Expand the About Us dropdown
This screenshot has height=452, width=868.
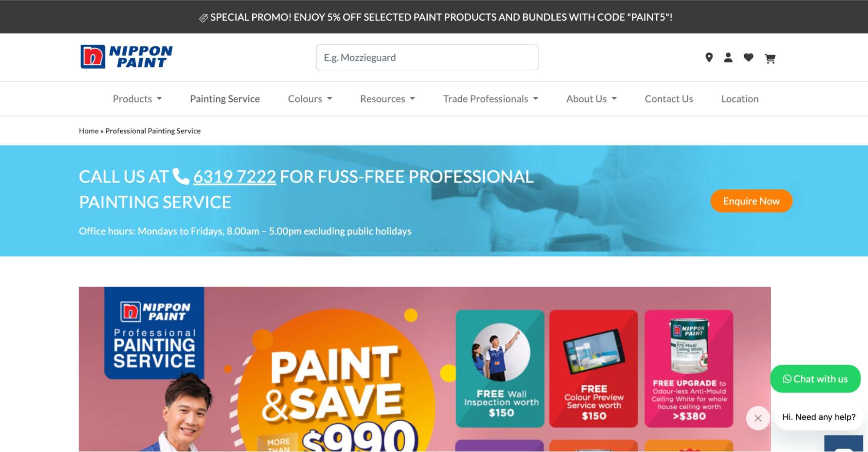(591, 99)
